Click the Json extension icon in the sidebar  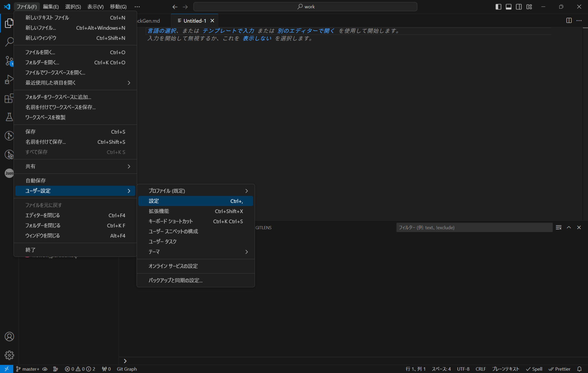(9, 173)
